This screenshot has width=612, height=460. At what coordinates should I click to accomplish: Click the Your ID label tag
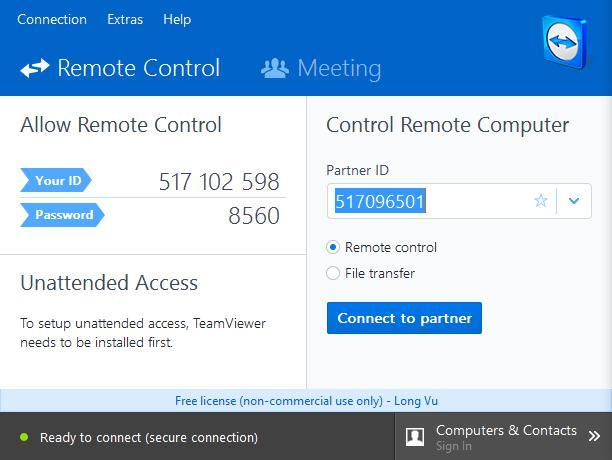(x=56, y=180)
